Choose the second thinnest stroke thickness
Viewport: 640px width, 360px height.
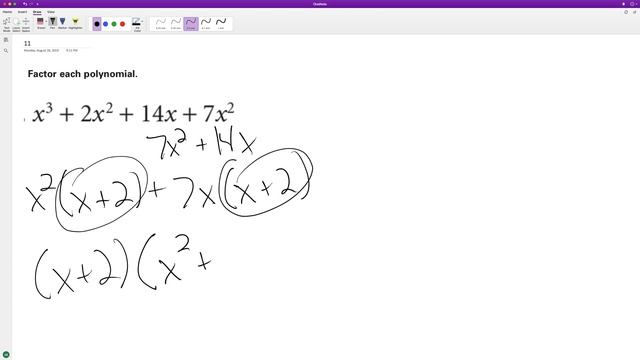[x=176, y=24]
